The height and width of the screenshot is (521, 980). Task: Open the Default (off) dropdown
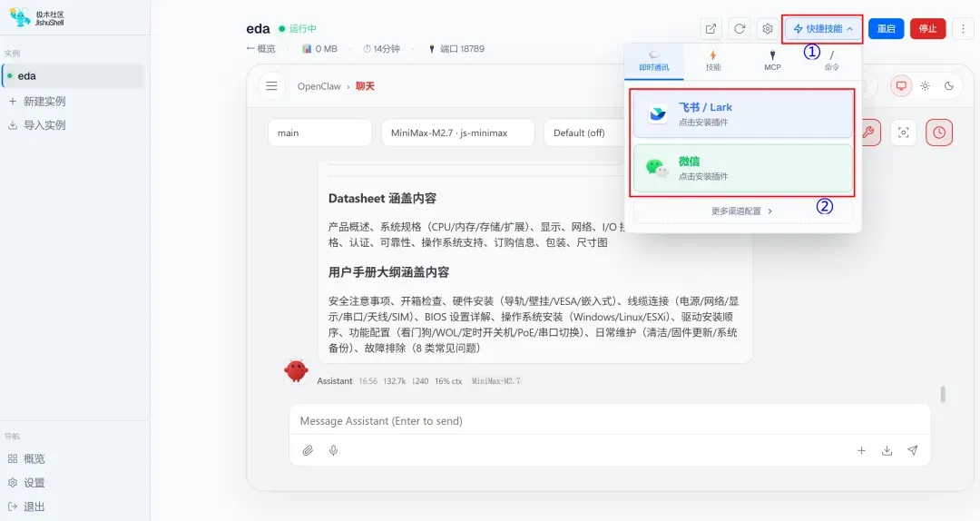pos(584,133)
